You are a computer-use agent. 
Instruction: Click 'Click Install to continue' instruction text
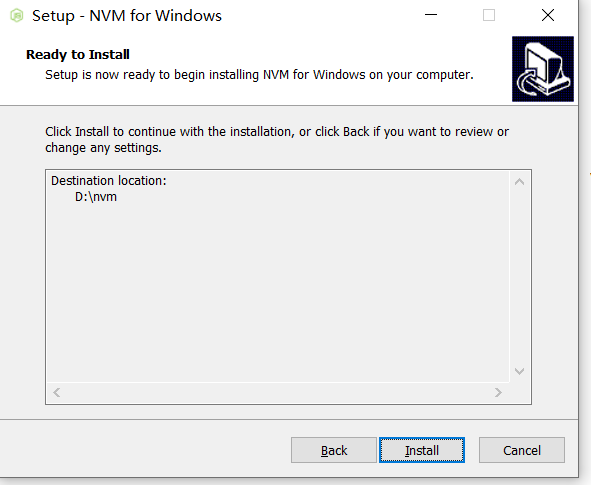point(277,139)
